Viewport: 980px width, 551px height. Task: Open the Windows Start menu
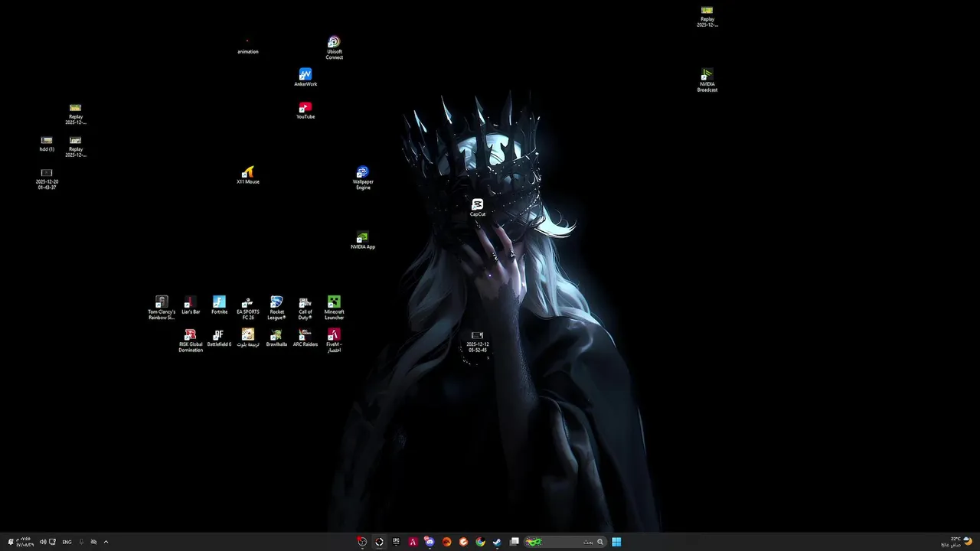click(616, 542)
